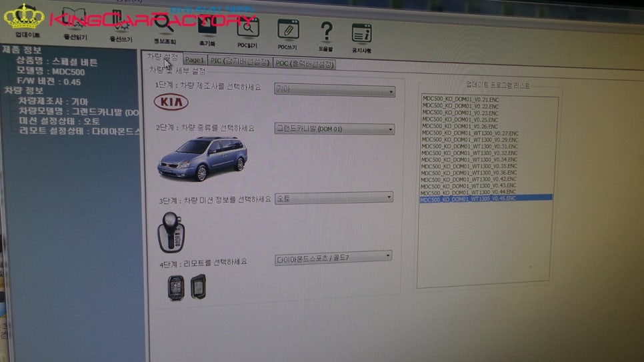
Task: Select MDC500_KO_DOM01_WT1300_V0.27.ENC list entry
Action: pos(470,133)
